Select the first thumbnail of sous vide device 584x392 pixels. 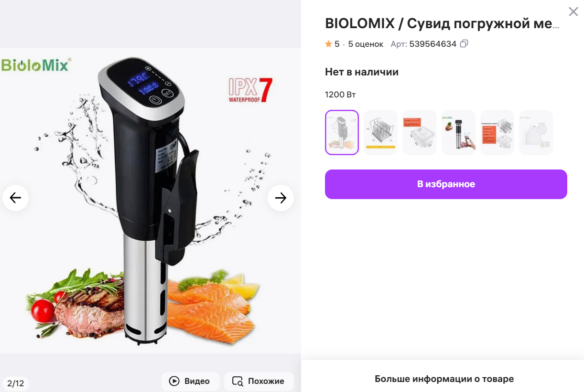tap(342, 132)
